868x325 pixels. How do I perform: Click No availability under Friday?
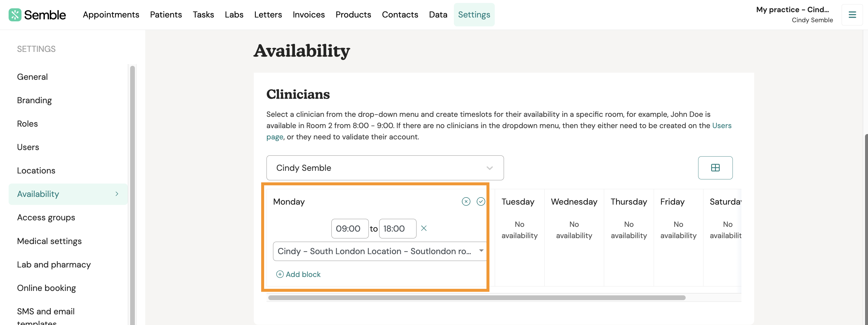678,230
